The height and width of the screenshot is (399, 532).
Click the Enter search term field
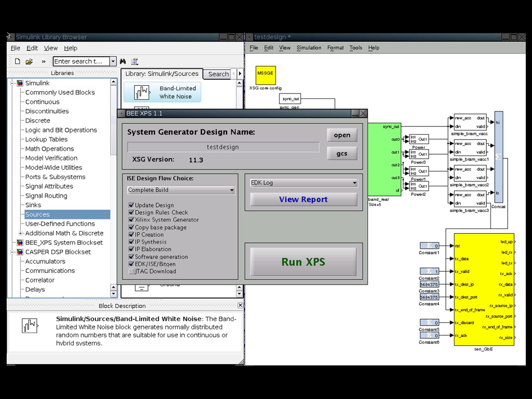(x=81, y=61)
